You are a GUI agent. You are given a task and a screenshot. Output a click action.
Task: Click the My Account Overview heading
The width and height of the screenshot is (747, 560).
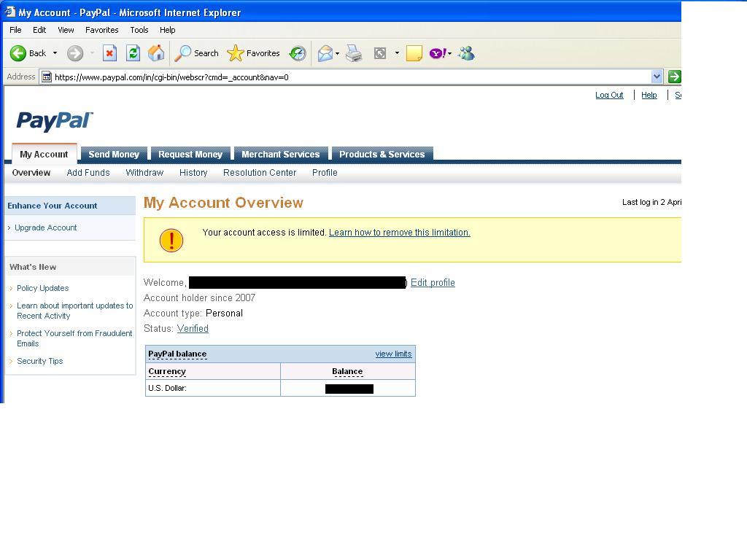point(223,203)
